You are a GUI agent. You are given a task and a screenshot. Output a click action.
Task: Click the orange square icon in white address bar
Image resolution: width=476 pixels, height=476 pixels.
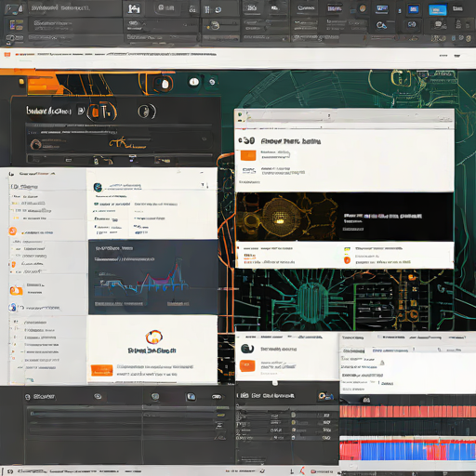pyautogui.click(x=7, y=55)
